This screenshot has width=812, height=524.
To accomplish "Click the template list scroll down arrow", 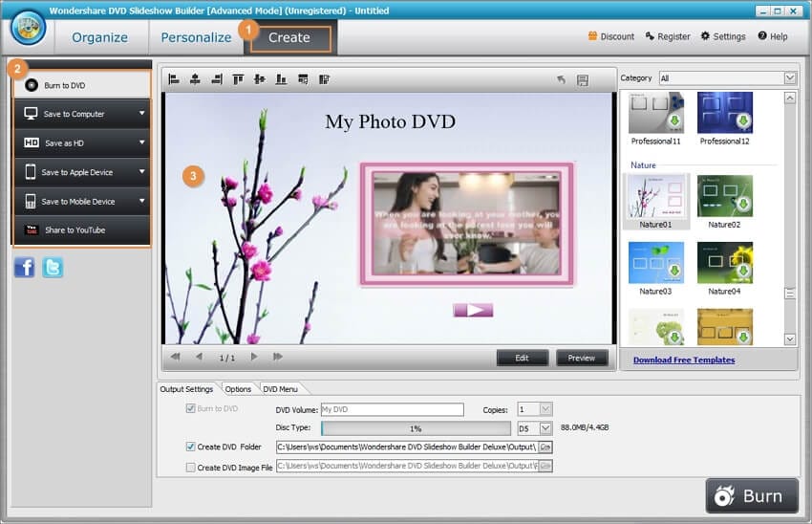I will click(x=790, y=338).
